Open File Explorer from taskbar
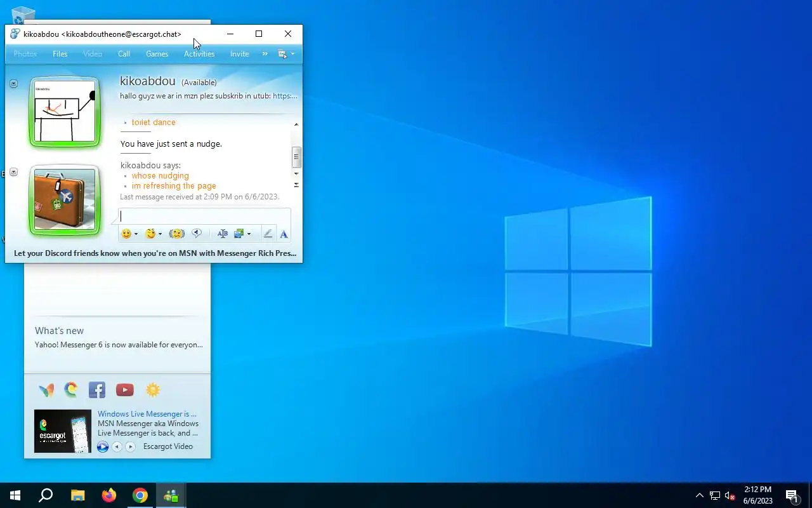The image size is (812, 508). coord(77,495)
